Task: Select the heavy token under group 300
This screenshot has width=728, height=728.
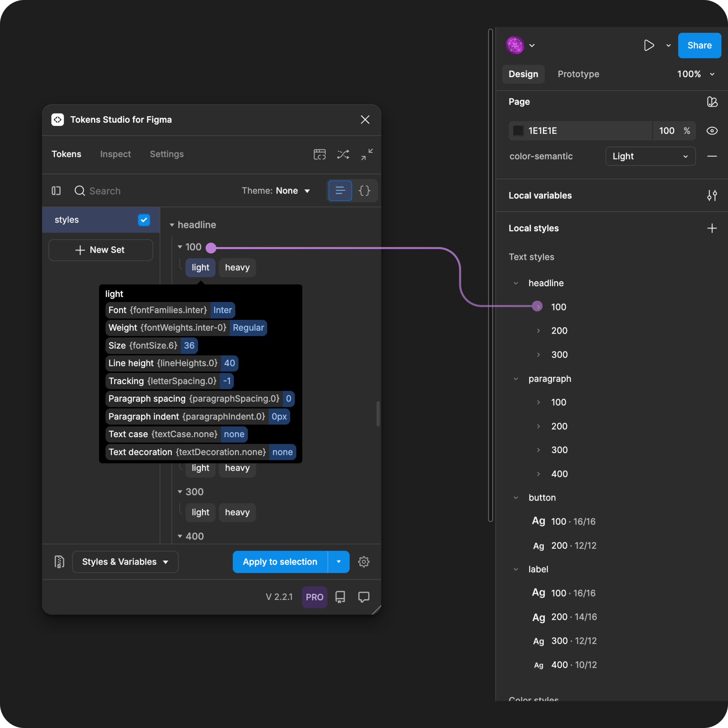Action: click(237, 512)
